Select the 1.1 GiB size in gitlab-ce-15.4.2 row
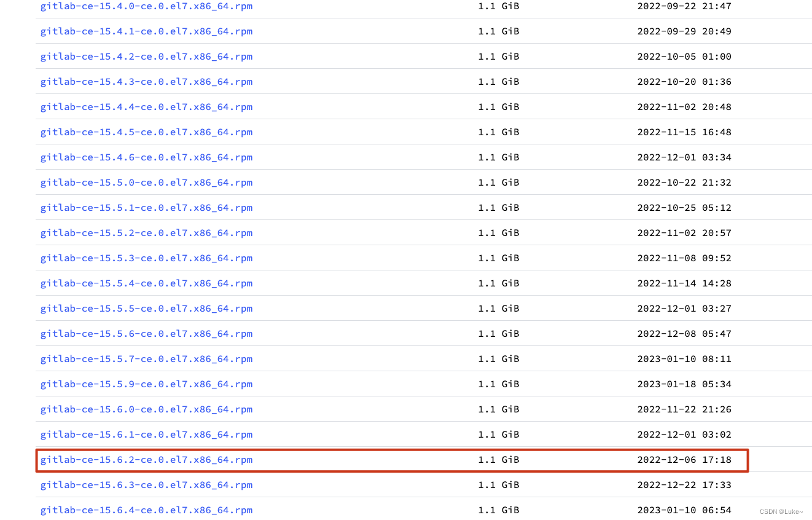 pyautogui.click(x=499, y=57)
